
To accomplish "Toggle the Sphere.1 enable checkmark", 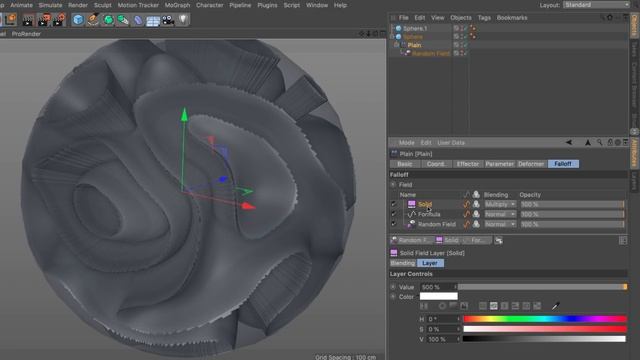I will point(466,28).
